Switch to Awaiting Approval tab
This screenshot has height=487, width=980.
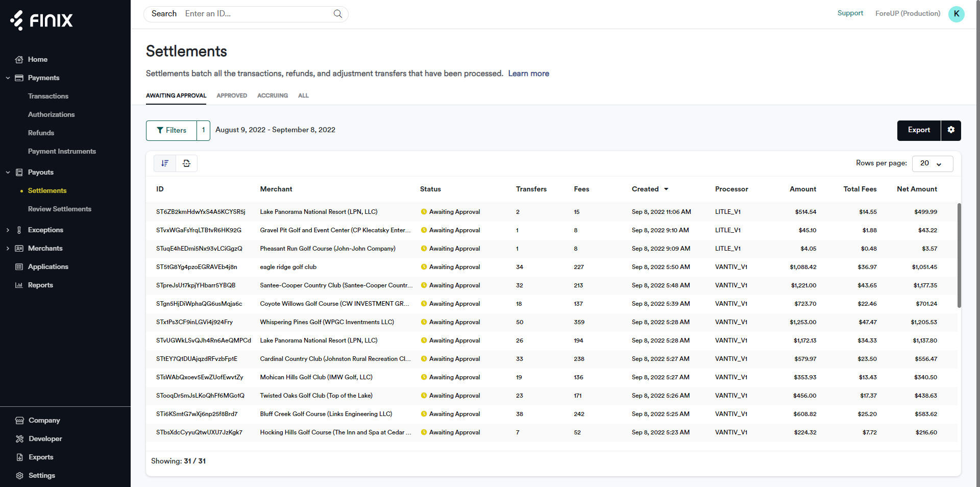tap(176, 96)
